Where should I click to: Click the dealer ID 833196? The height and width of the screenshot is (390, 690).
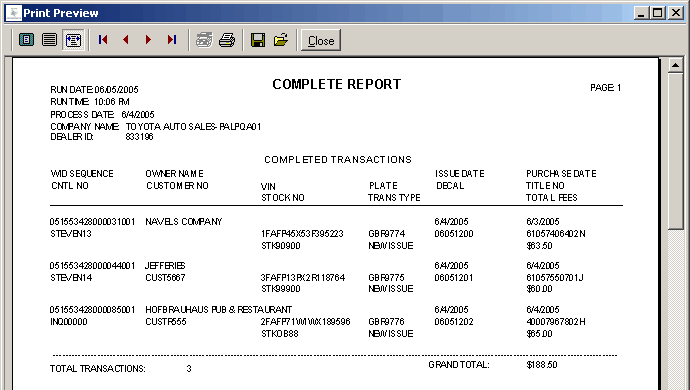coord(139,137)
